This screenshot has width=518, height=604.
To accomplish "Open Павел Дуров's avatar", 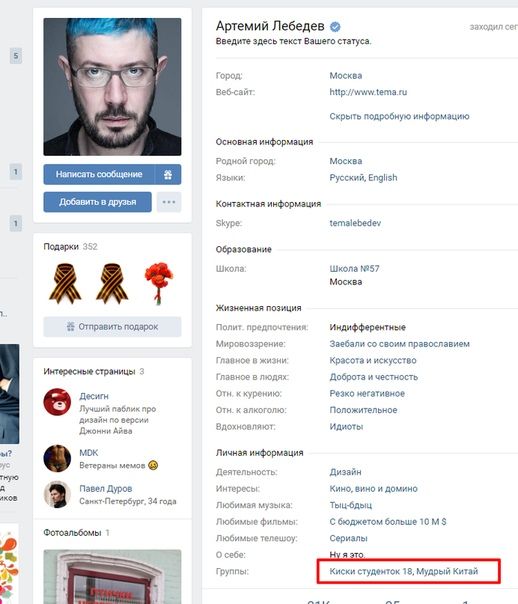I will point(57,494).
